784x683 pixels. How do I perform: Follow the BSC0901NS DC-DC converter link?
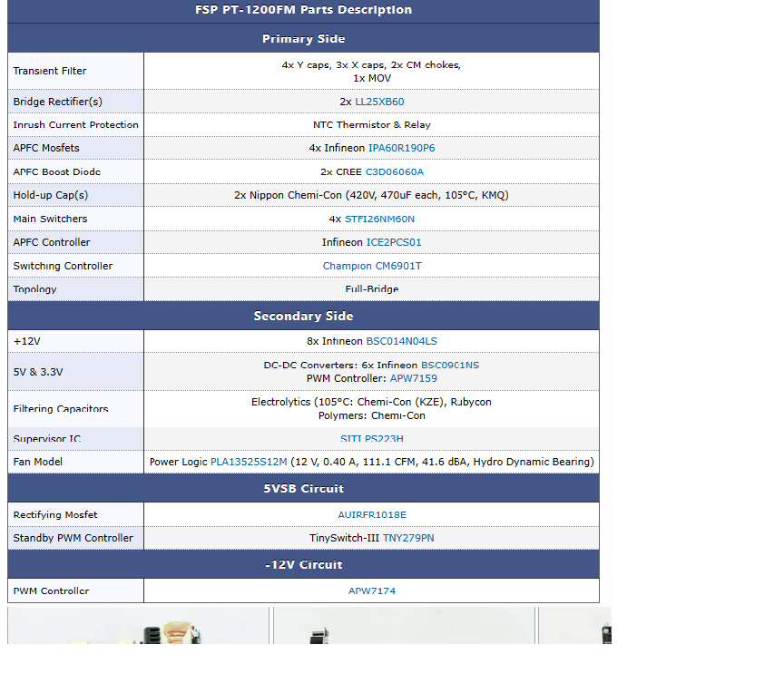point(450,366)
